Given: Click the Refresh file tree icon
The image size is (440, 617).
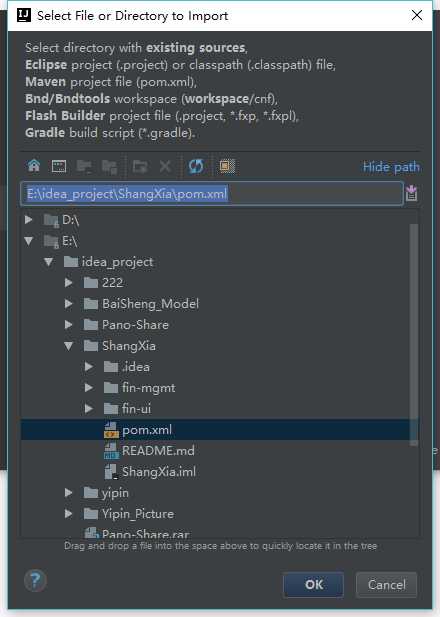Looking at the screenshot, I should pyautogui.click(x=196, y=166).
